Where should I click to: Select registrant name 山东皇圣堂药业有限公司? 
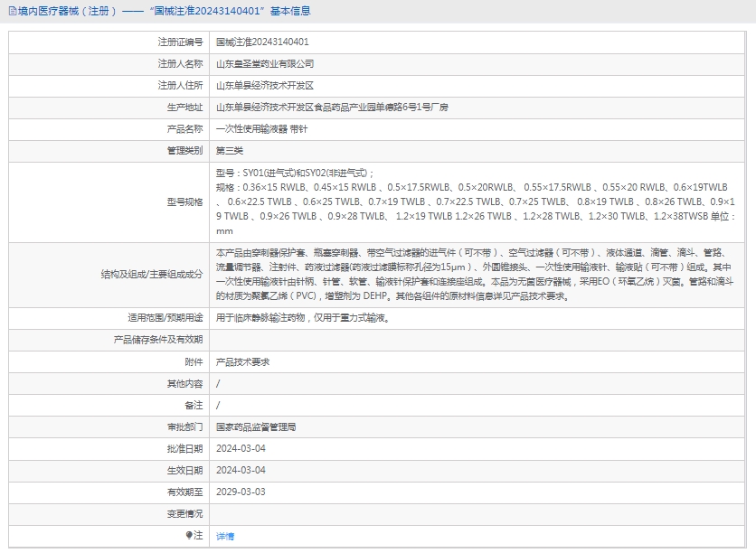[x=265, y=64]
